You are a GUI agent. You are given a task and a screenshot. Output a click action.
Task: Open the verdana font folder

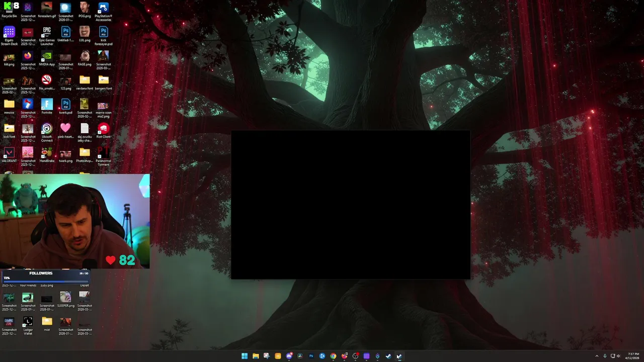85,82
